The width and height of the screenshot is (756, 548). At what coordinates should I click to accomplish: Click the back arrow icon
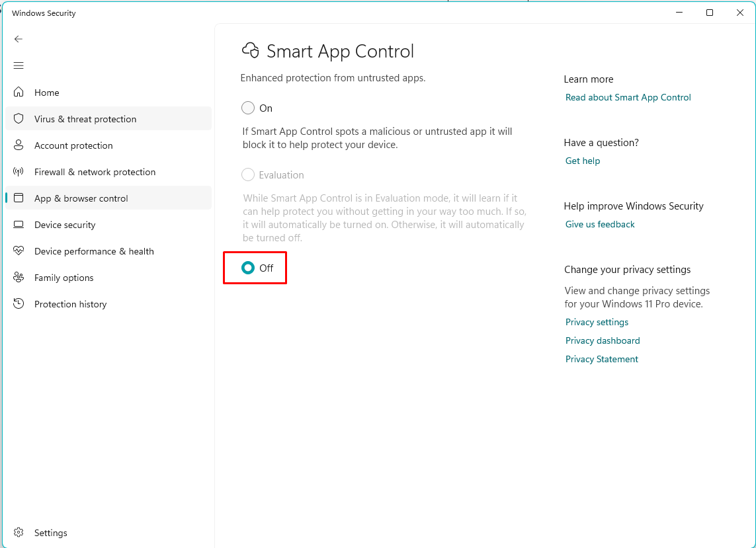coord(19,39)
